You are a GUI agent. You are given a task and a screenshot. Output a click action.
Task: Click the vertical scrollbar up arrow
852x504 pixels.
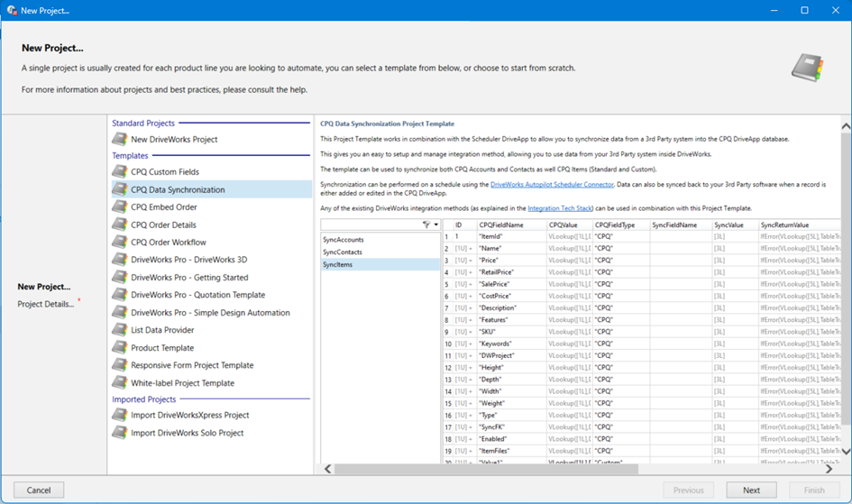[846, 126]
